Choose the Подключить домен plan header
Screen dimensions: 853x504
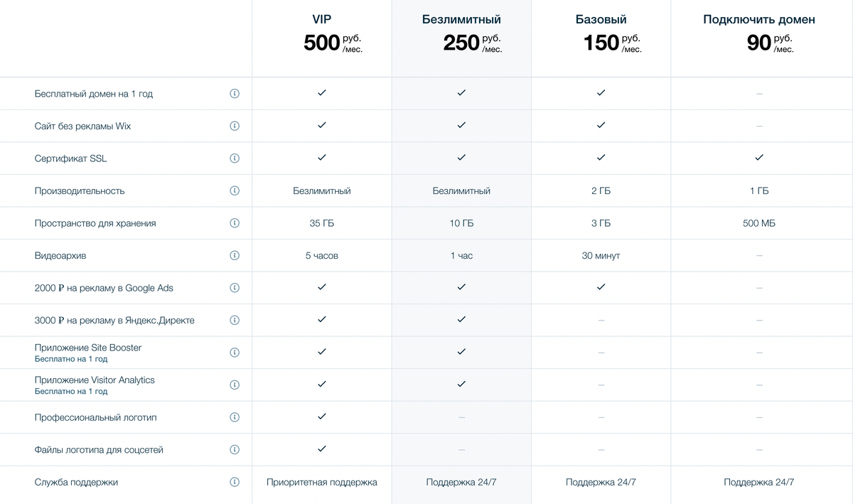click(x=759, y=20)
